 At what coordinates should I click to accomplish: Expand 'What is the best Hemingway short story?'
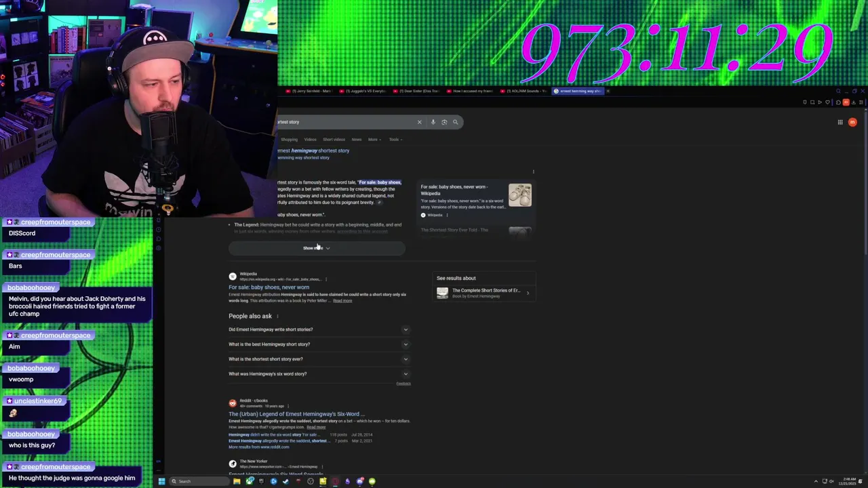(x=319, y=344)
